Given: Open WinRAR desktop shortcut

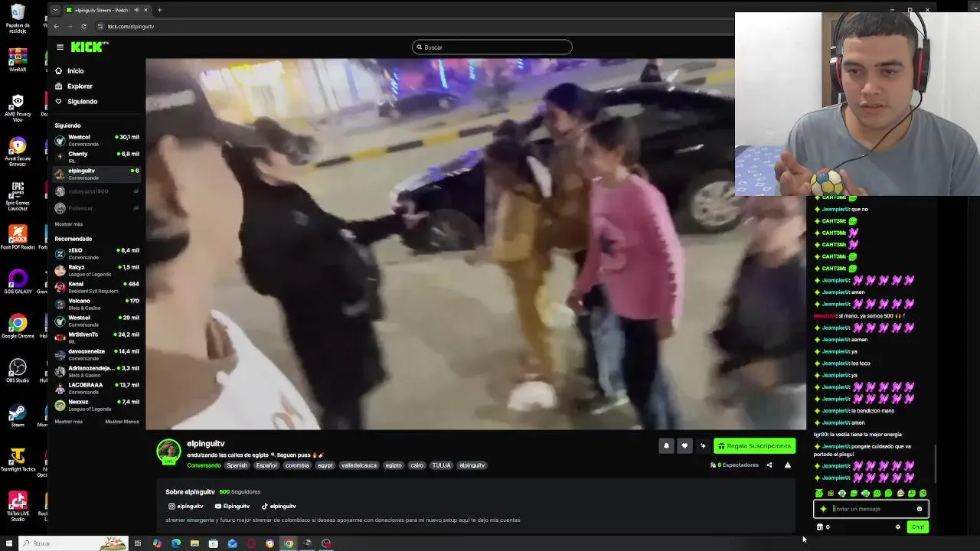Looking at the screenshot, I should (x=18, y=60).
